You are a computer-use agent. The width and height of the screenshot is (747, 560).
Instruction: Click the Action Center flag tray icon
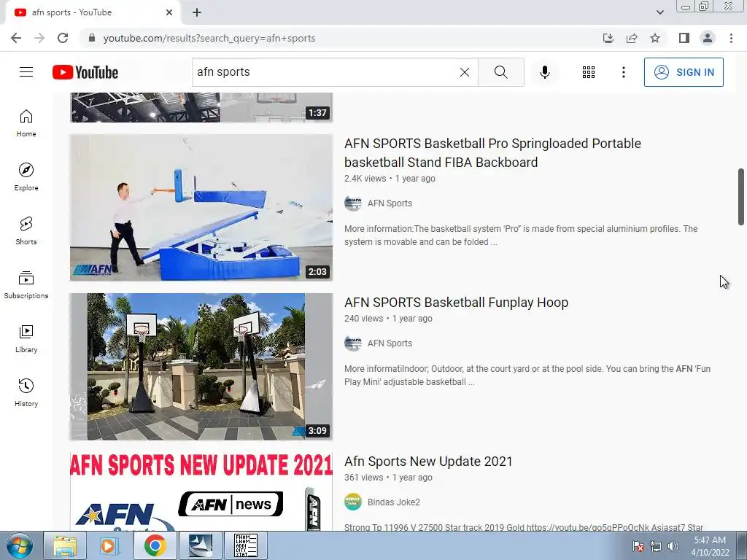click(x=638, y=546)
